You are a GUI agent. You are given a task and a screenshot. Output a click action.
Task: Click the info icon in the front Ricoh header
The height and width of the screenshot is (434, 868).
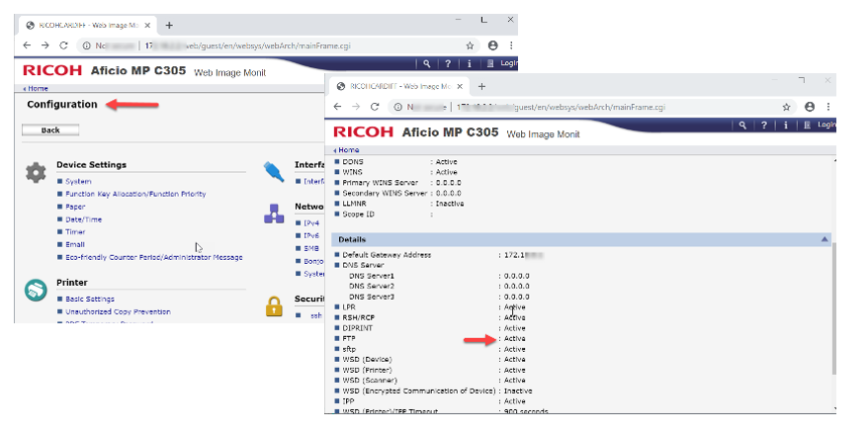(786, 126)
